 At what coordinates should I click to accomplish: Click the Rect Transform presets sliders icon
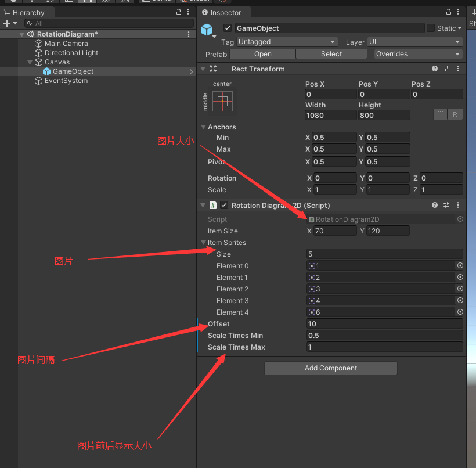click(446, 69)
